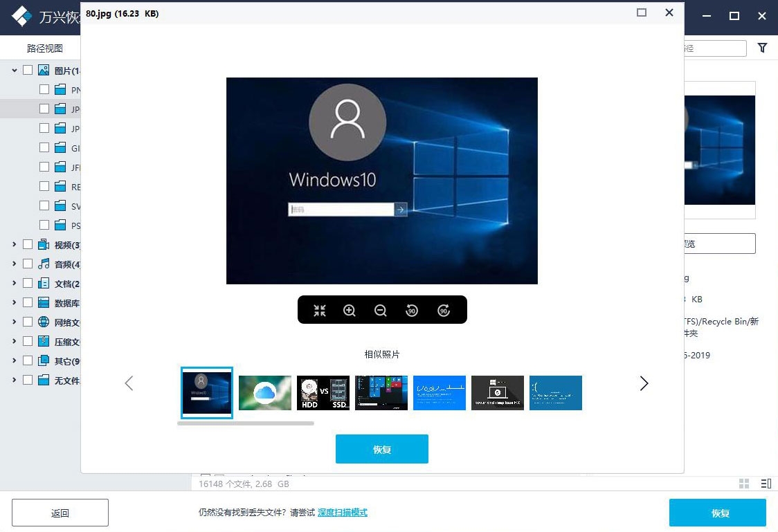This screenshot has height=532, width=778.
Task: Click the 恢复 button in the dialog
Action: pyautogui.click(x=382, y=448)
